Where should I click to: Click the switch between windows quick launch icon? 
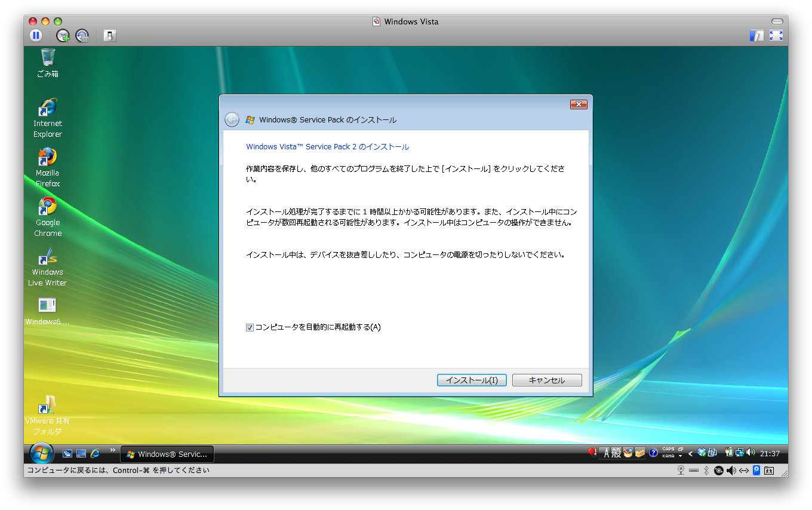(67, 454)
